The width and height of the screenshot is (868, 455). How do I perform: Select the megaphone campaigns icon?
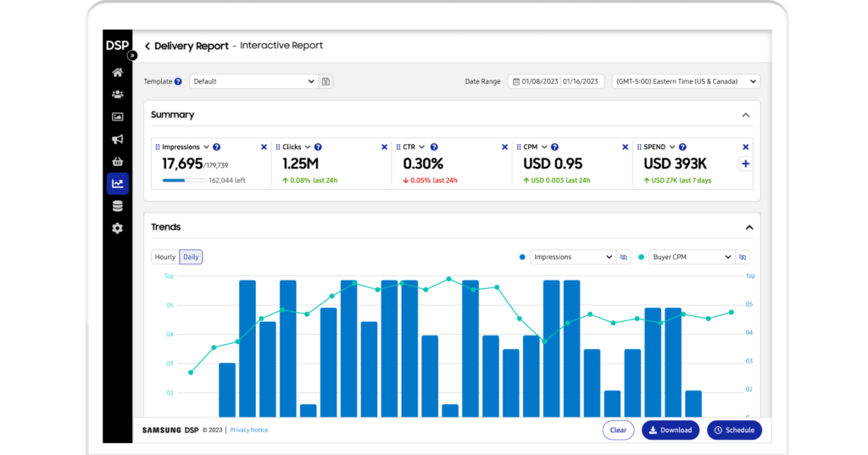coord(117,139)
